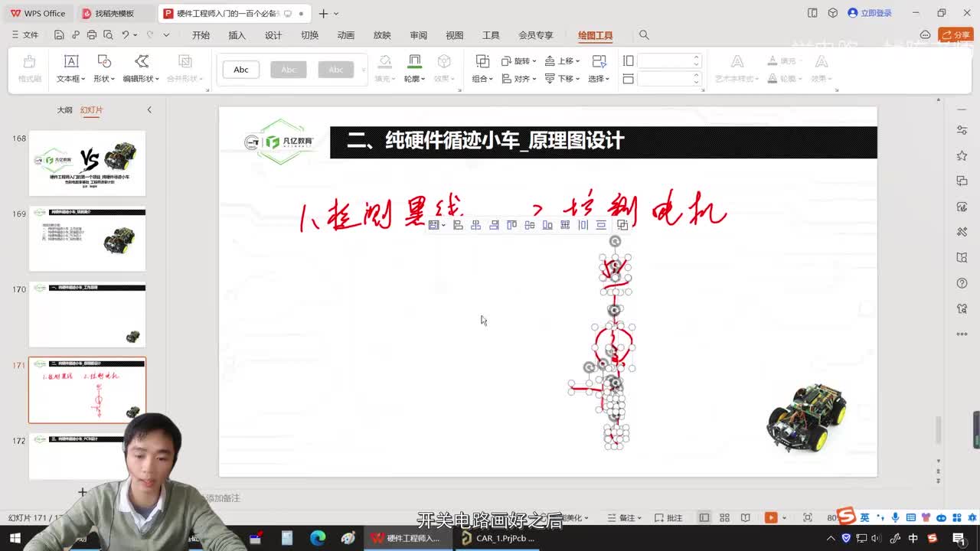Viewport: 980px width, 551px height.
Task: Add a new slide with plus button
Action: (x=82, y=491)
